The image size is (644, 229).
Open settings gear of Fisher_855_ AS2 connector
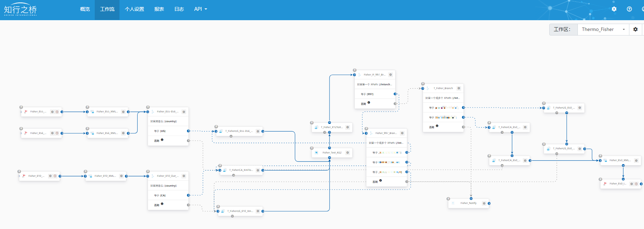[x=53, y=112]
